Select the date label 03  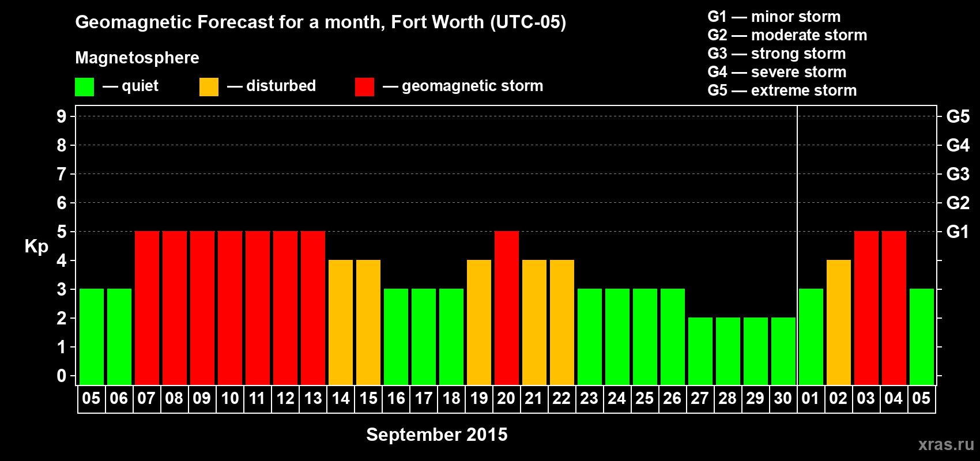coord(866,398)
